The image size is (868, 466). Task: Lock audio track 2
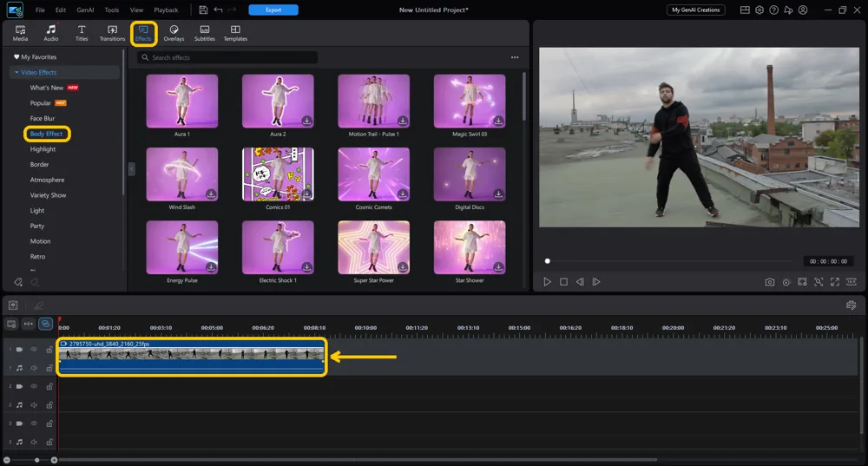(49, 405)
